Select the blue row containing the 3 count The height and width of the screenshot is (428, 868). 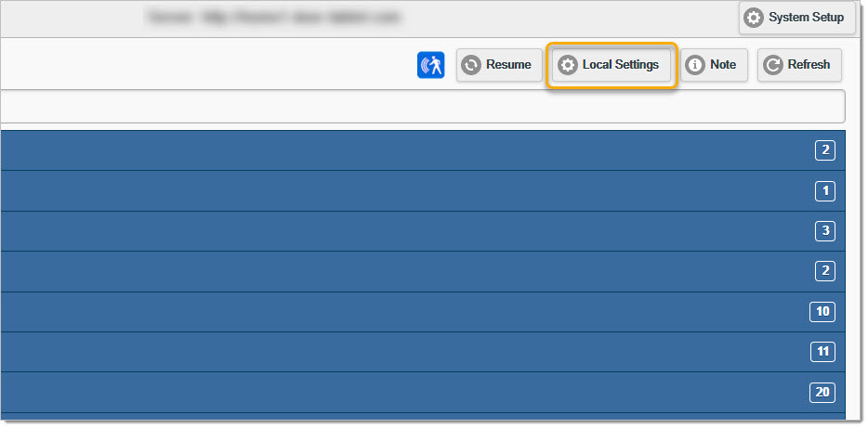422,231
